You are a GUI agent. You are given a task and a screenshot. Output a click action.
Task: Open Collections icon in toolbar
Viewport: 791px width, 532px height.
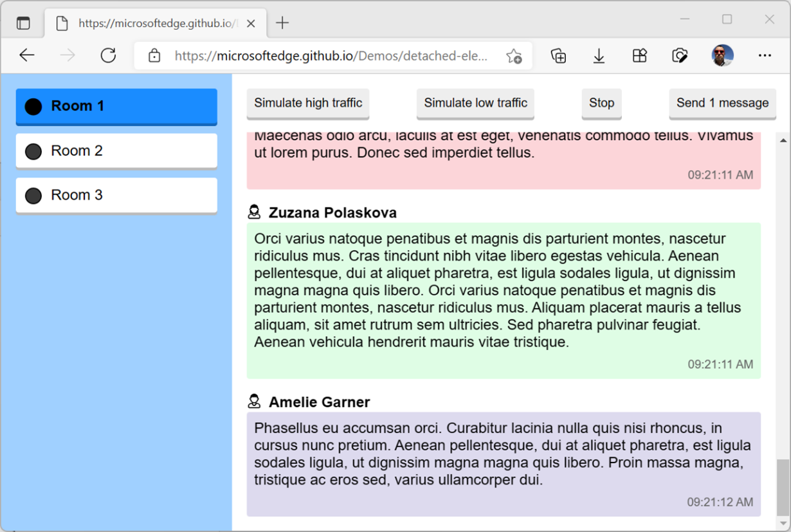coord(558,56)
